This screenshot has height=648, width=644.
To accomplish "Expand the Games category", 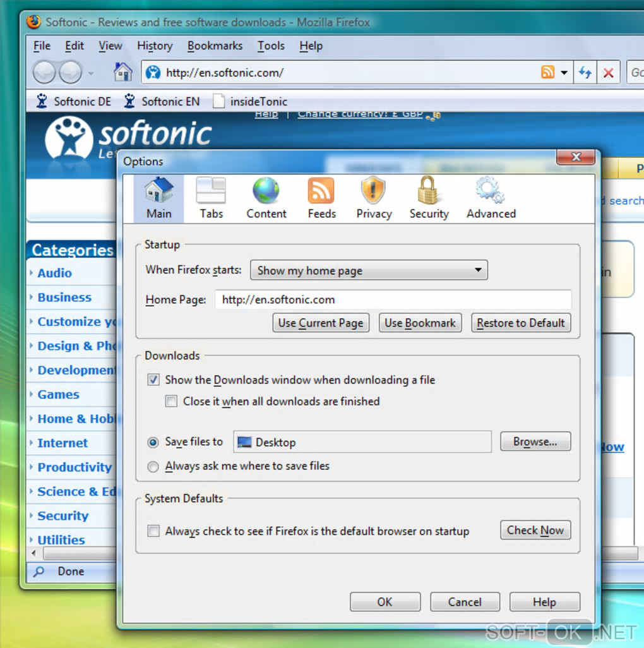I will 58,394.
